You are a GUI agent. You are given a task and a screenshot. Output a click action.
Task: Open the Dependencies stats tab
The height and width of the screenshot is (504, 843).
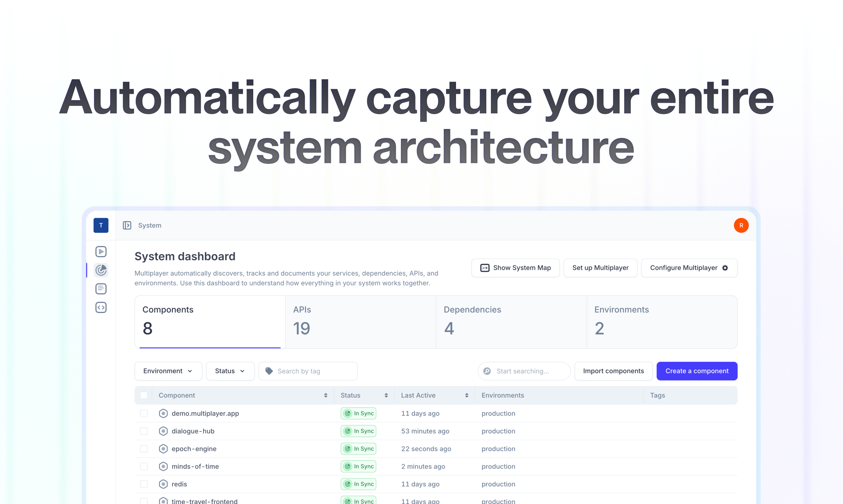click(x=511, y=322)
